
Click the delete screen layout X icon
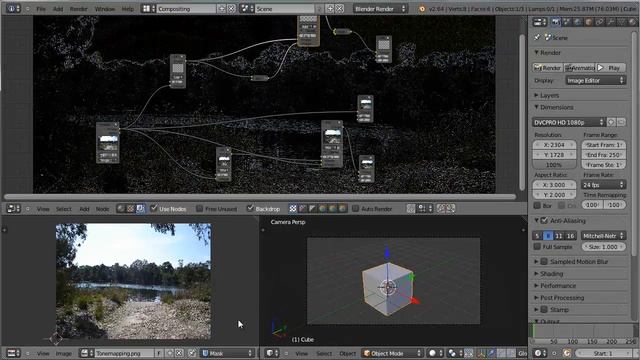[x=231, y=9]
